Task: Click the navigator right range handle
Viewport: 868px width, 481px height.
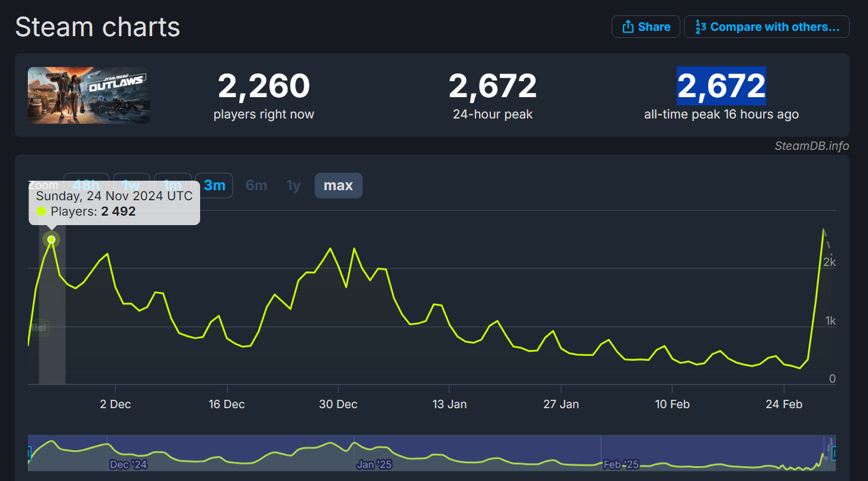Action: coord(835,454)
